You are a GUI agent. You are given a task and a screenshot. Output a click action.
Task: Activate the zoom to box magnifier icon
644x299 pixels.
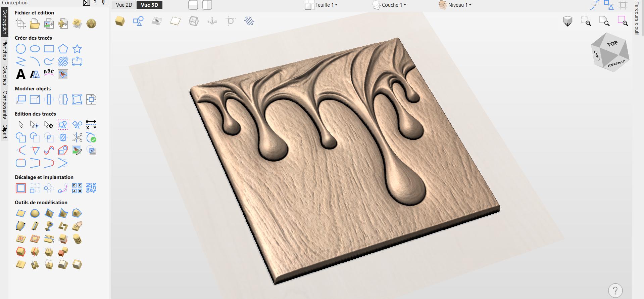[586, 21]
